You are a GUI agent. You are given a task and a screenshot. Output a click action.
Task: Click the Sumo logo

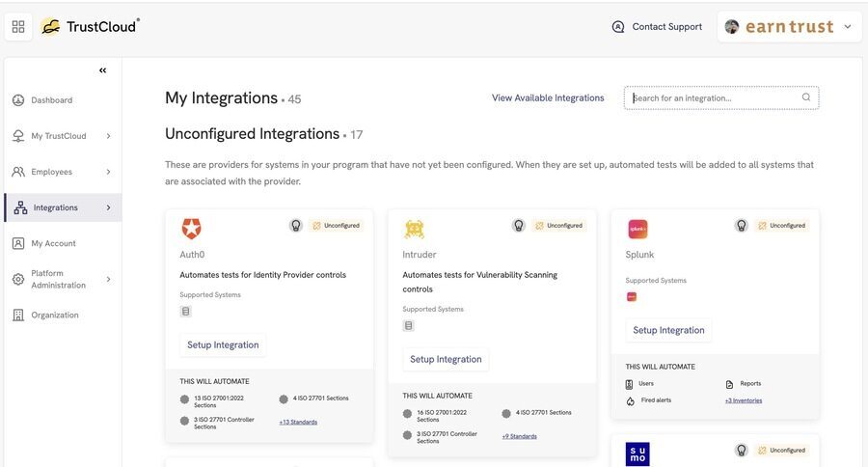[637, 453]
